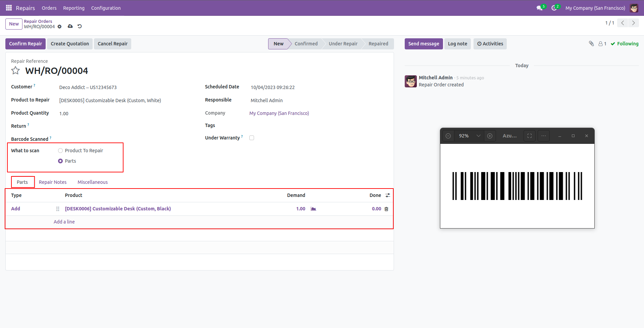Open the activities clock icon with badge 2
Image resolution: width=644 pixels, height=328 pixels.
(x=554, y=8)
